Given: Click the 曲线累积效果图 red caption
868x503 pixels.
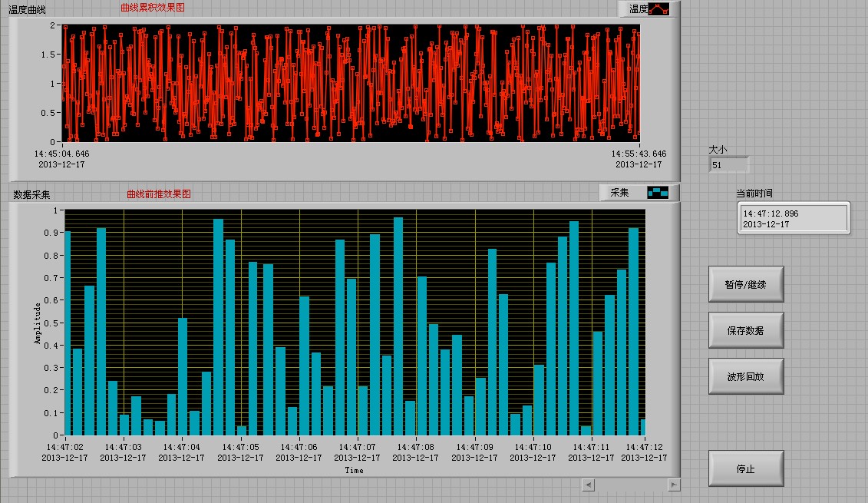Looking at the screenshot, I should [153, 8].
